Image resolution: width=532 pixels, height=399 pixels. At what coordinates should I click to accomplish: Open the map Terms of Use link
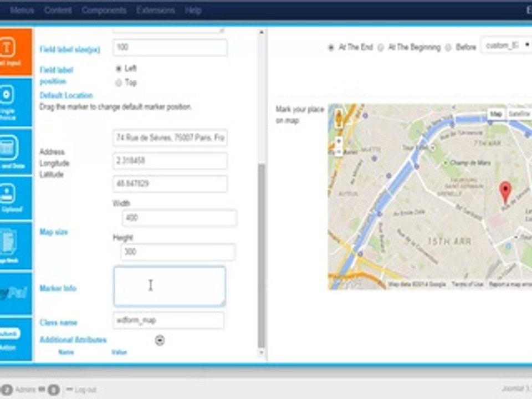pos(467,284)
